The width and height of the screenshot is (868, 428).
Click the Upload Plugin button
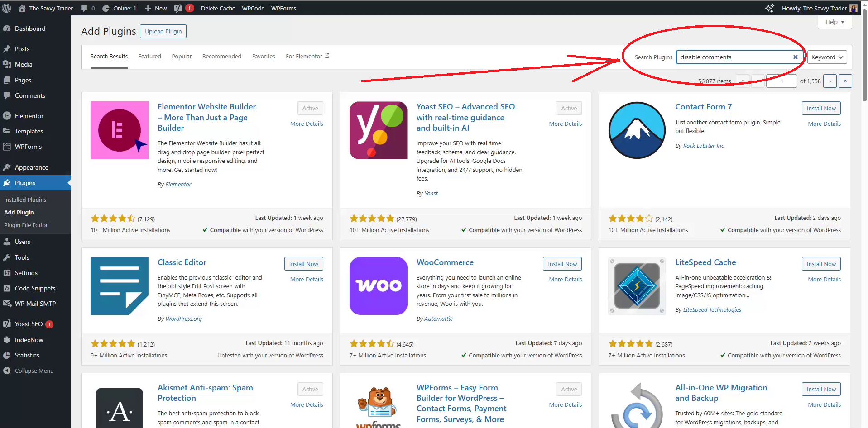click(x=163, y=31)
